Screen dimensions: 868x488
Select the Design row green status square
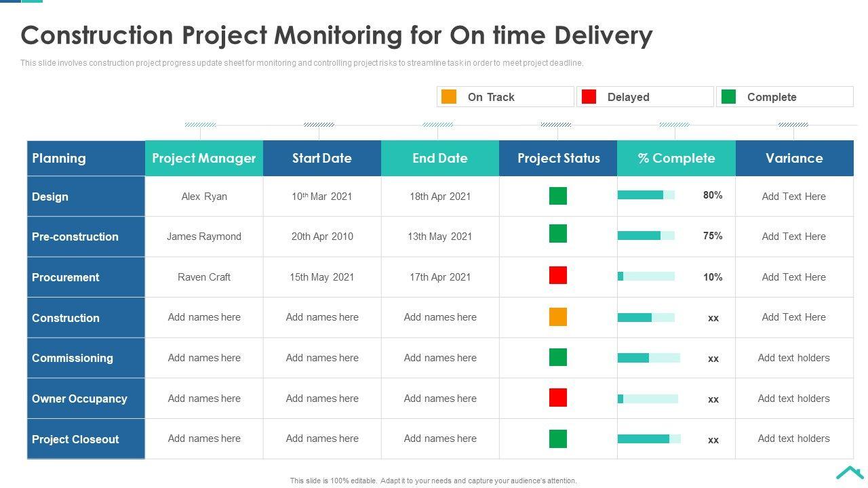557,196
